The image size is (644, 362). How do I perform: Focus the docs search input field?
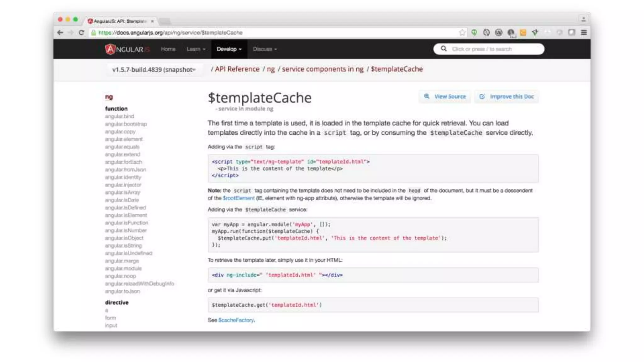[494, 49]
